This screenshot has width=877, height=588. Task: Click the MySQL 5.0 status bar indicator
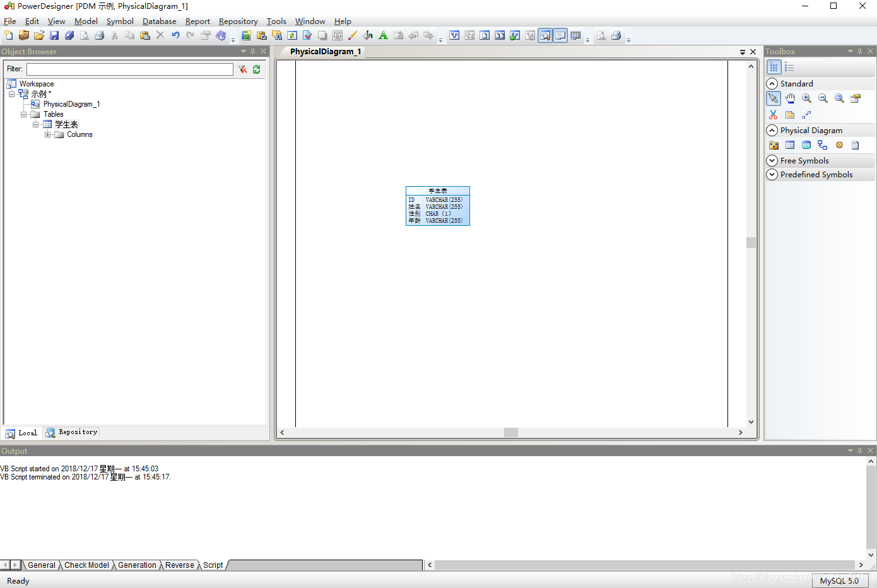[x=839, y=581]
